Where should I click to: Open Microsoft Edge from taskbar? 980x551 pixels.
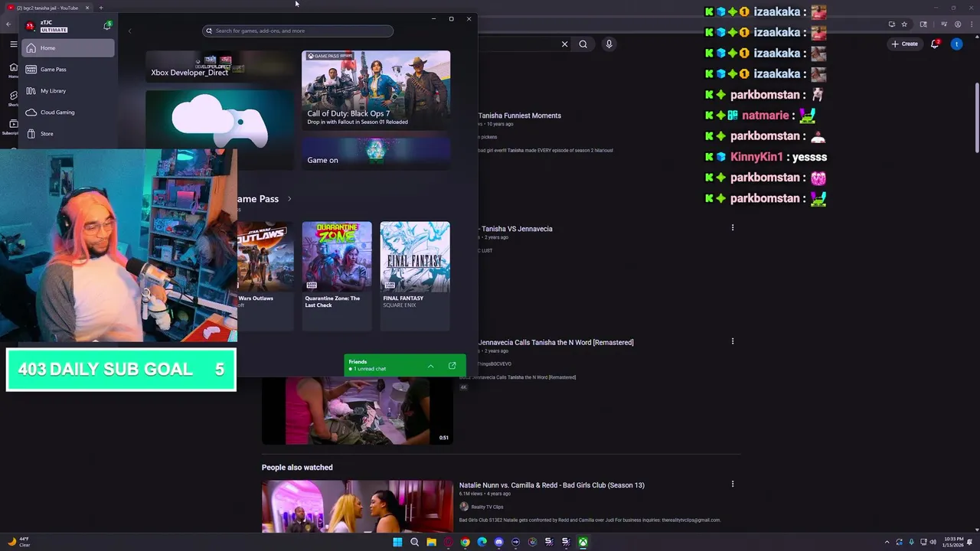[x=482, y=543]
